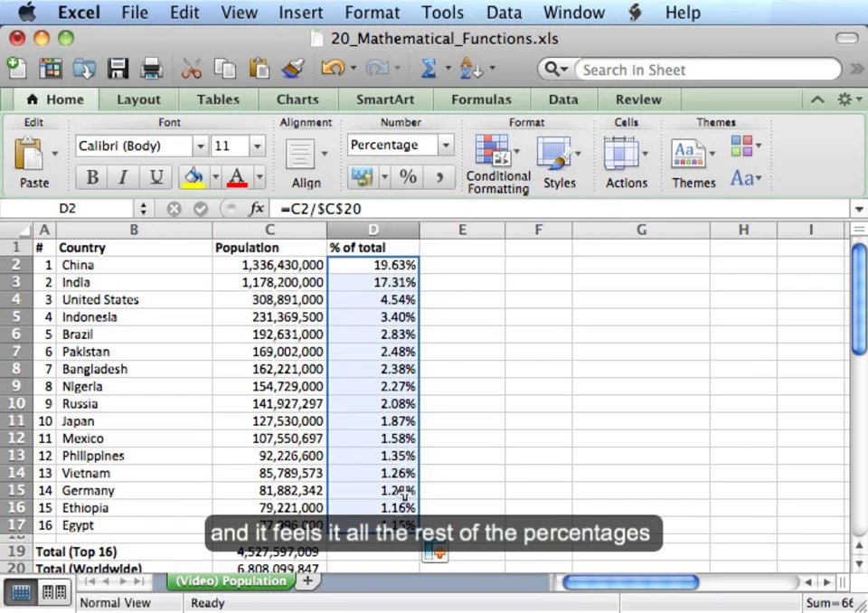Switch to the Formulas ribbon tab
This screenshot has height=613, width=868.
pyautogui.click(x=481, y=99)
